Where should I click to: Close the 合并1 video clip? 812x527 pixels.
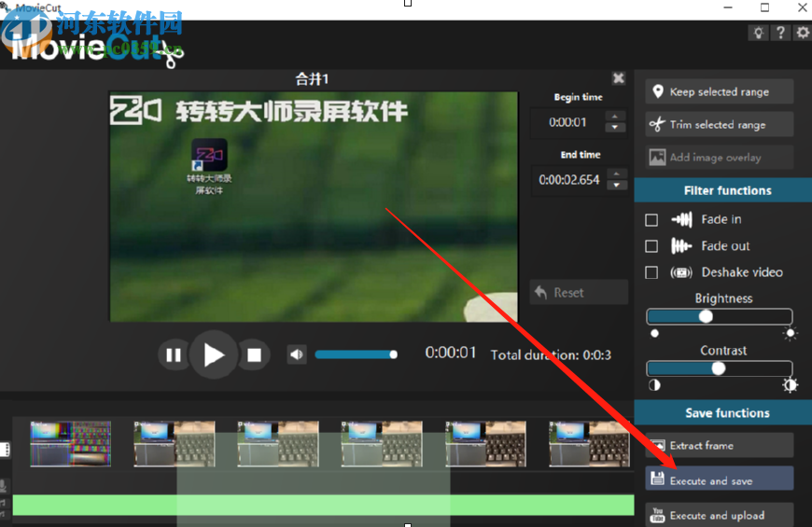[x=618, y=78]
